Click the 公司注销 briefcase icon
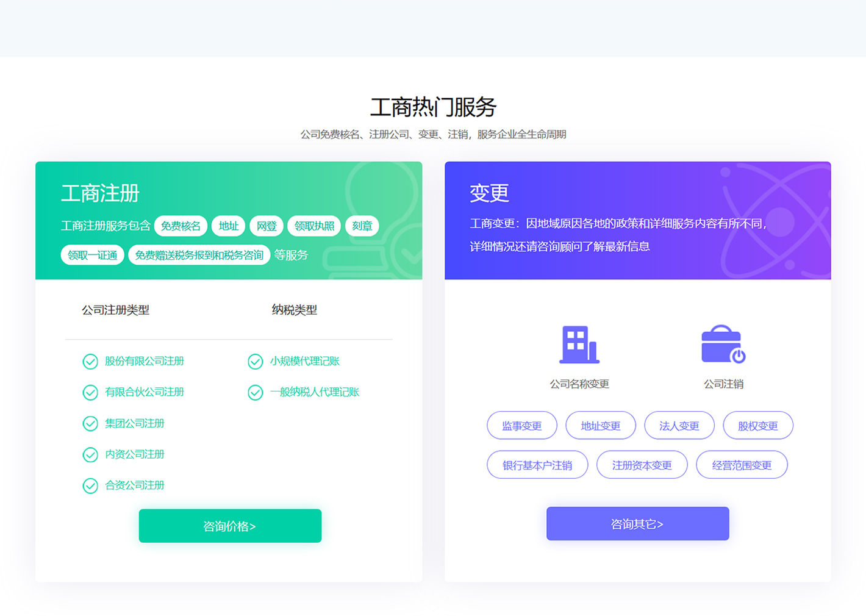This screenshot has width=866, height=616. pyautogui.click(x=723, y=345)
